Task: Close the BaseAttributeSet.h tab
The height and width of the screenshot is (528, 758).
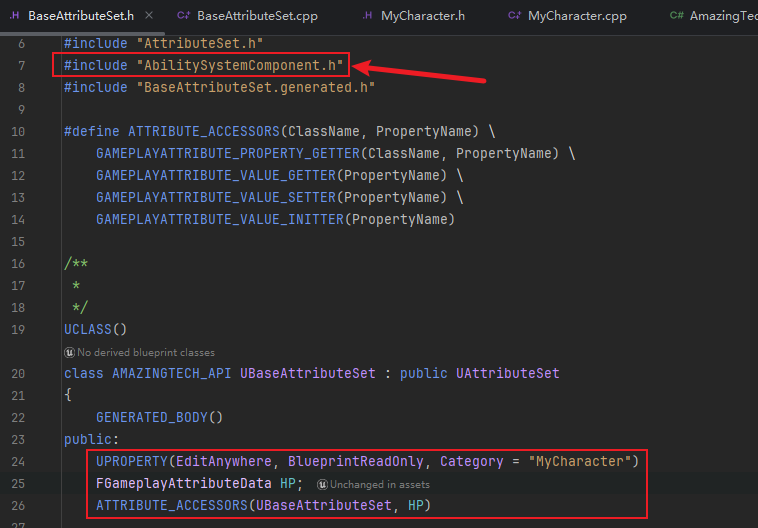Action: point(148,16)
